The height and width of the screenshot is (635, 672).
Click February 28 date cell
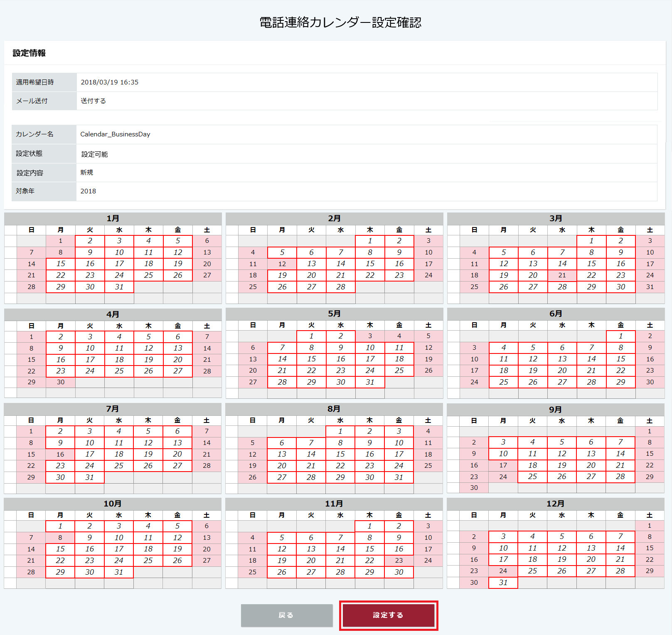[341, 287]
